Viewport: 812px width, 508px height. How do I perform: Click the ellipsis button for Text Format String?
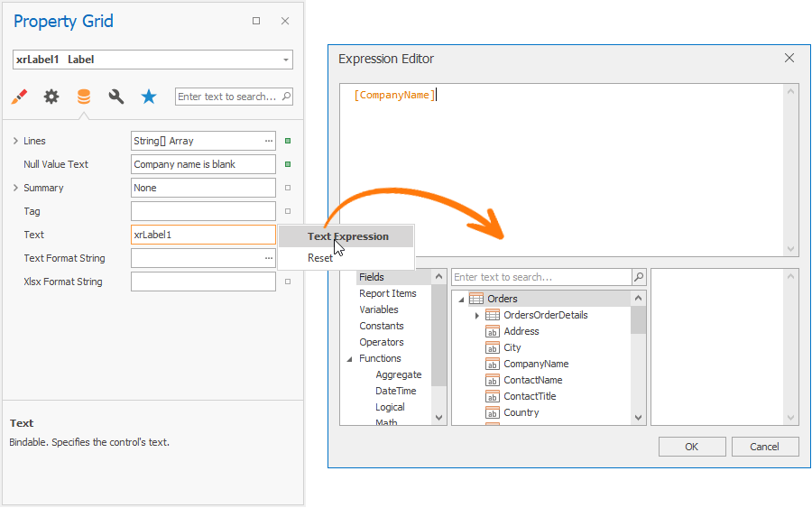point(268,258)
